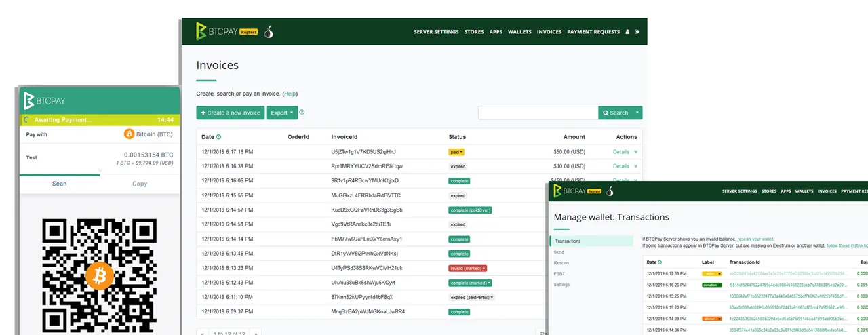Image resolution: width=868 pixels, height=335 pixels.
Task: Open Payment Requests in Invoices window menu
Action: click(593, 32)
